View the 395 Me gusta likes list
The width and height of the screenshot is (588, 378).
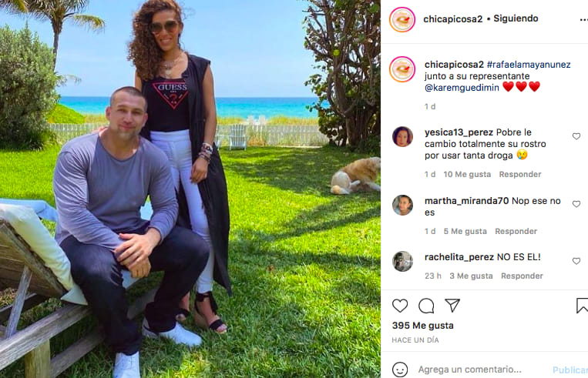tap(422, 326)
